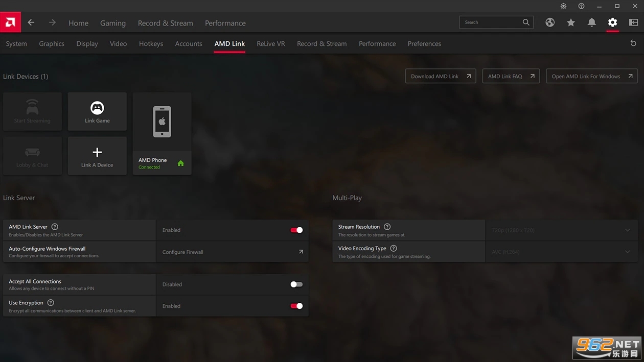Switch to settings Performance tab

tap(377, 43)
